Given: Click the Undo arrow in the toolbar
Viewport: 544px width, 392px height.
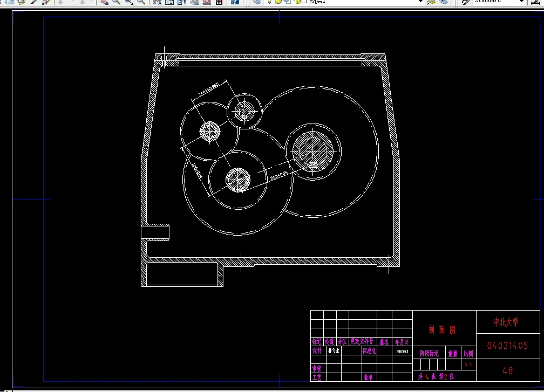Looking at the screenshot, I should (60, 2).
